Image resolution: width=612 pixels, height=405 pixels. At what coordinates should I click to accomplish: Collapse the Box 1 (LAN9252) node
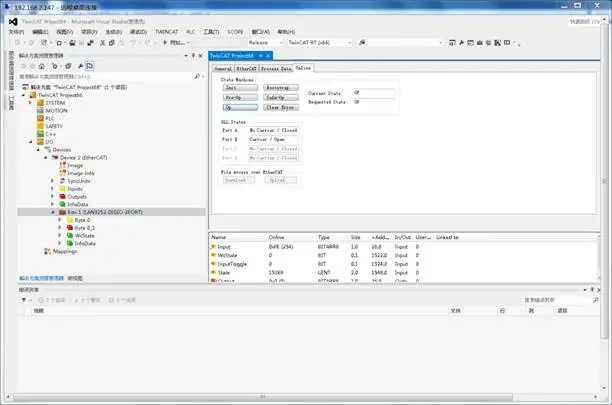(53, 212)
